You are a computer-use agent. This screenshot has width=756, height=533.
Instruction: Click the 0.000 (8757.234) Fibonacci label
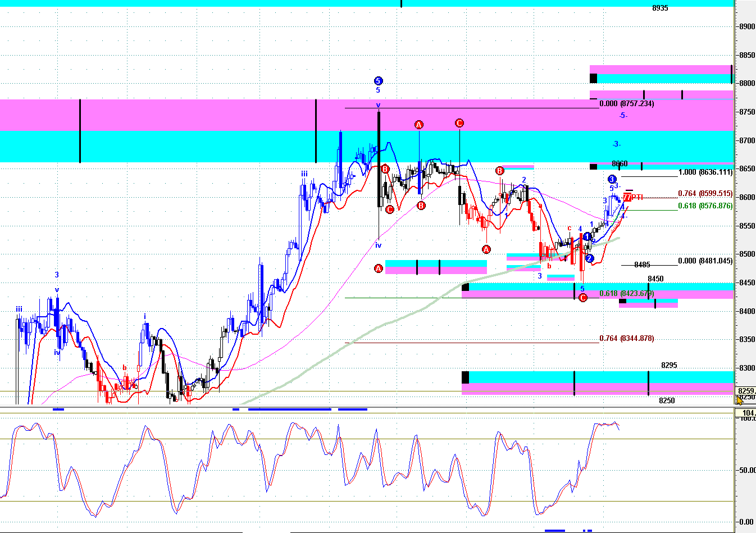point(627,104)
